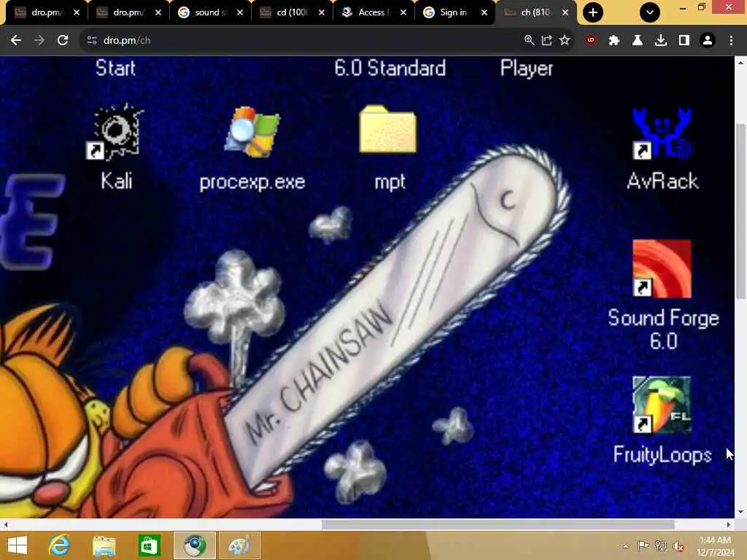The width and height of the screenshot is (747, 560).
Task: Open the zoom magnifier in address bar
Action: (x=529, y=41)
